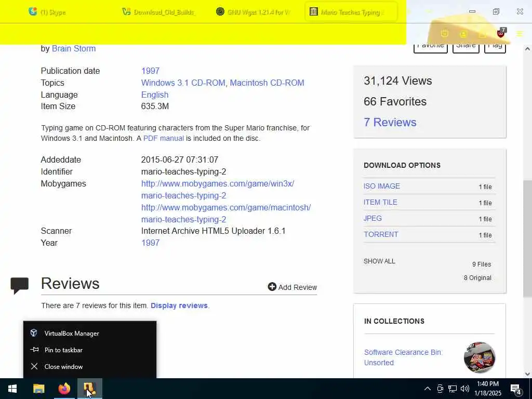Screen dimensions: 532x399
Task: Click the Identifier value mario-teaches-typing-2
Action: point(183,171)
